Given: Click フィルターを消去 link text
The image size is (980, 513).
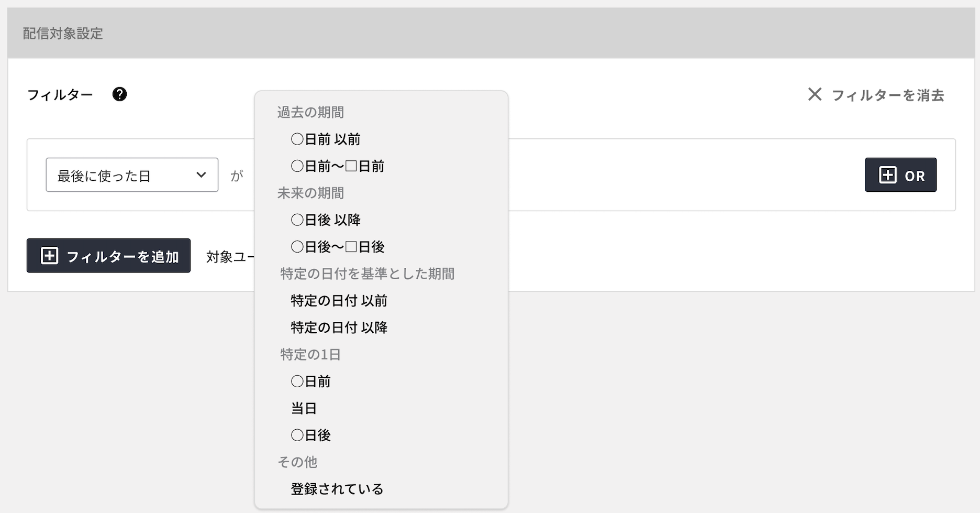Looking at the screenshot, I should (x=888, y=95).
